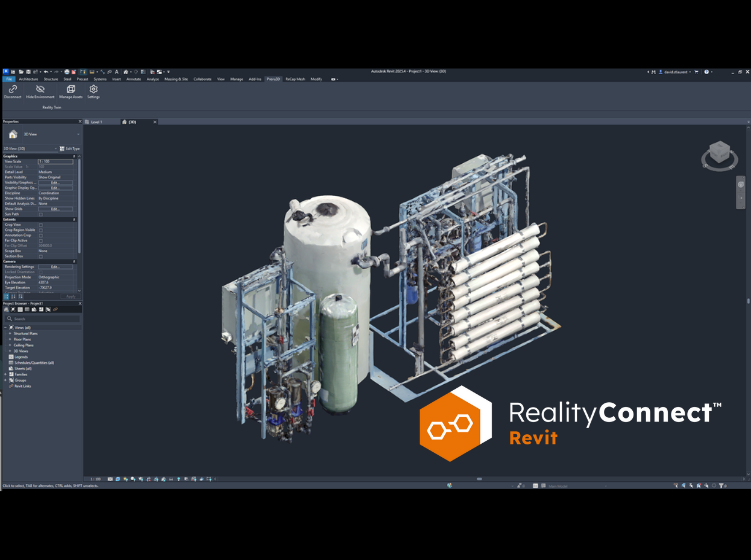Select Legends in Project Browser
This screenshot has height=560, width=751.
pyautogui.click(x=21, y=357)
